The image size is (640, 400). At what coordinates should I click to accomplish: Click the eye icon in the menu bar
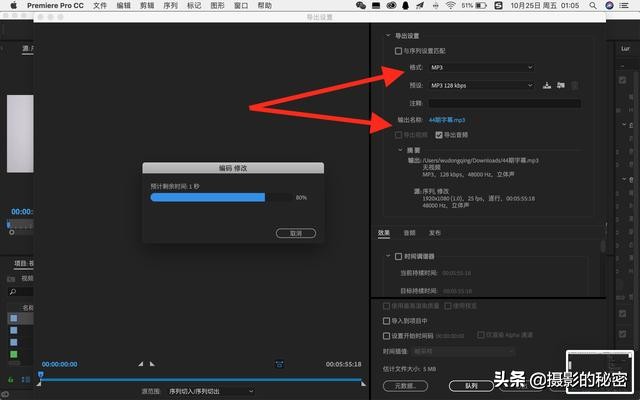coord(391,5)
